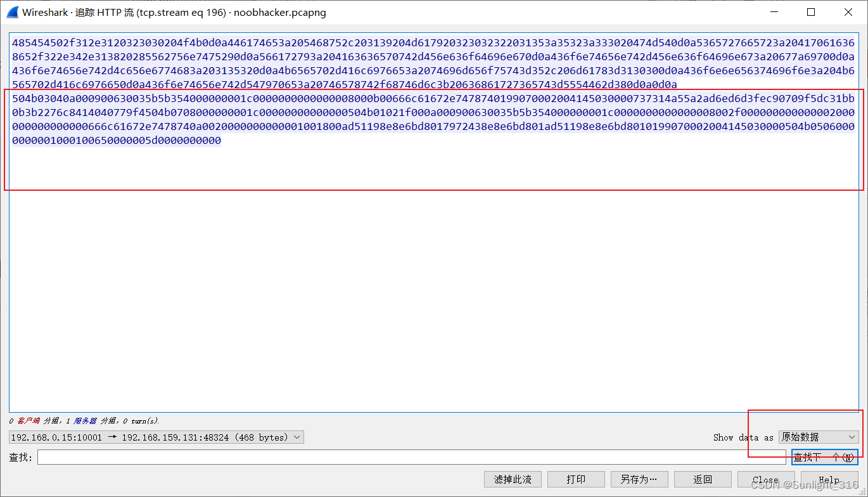Click the 打印 print button
Screen dimensions: 868x497
click(x=576, y=479)
